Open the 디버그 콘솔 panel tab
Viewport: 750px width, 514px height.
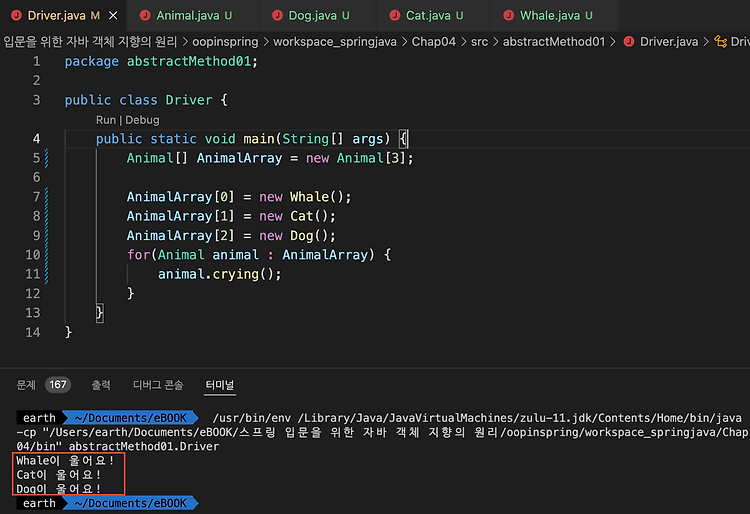pos(158,385)
